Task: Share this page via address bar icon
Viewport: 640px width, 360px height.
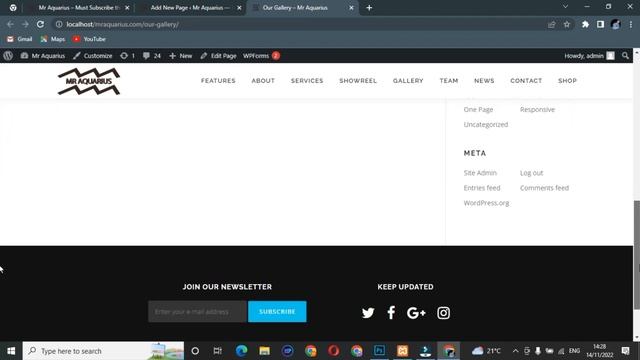Action: (x=552, y=24)
